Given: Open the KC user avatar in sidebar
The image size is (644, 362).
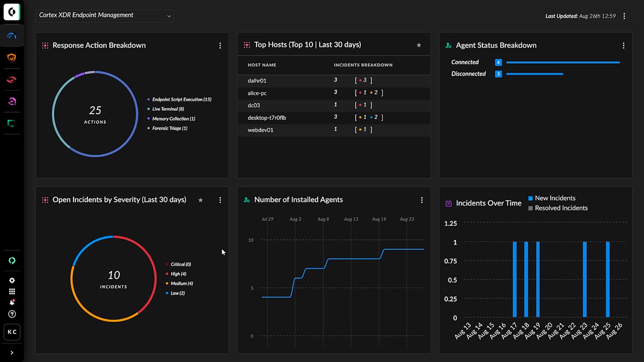Looking at the screenshot, I should [x=12, y=332].
